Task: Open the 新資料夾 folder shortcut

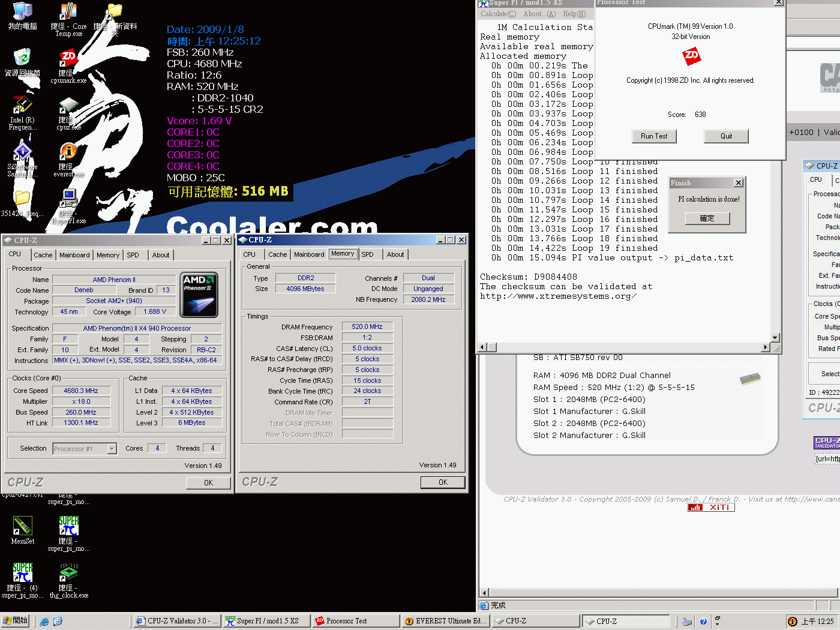Action: click(115, 18)
